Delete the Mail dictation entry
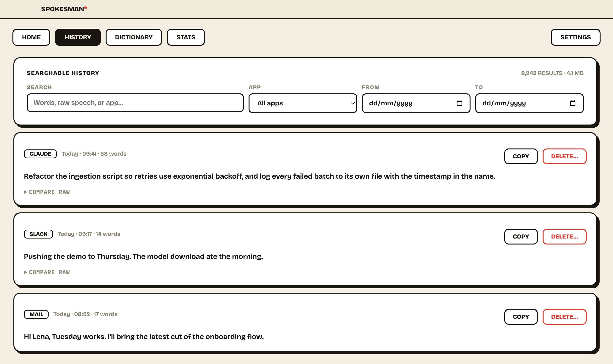This screenshot has width=613, height=364. point(564,317)
